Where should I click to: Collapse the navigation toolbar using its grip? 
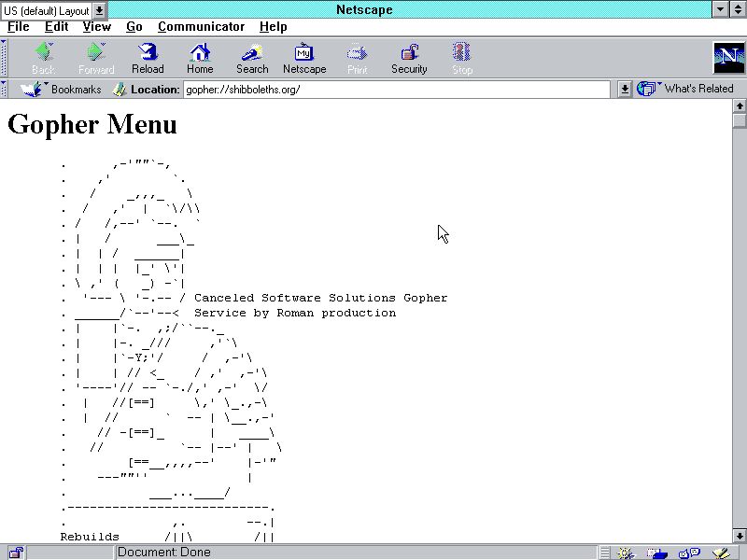click(4, 58)
